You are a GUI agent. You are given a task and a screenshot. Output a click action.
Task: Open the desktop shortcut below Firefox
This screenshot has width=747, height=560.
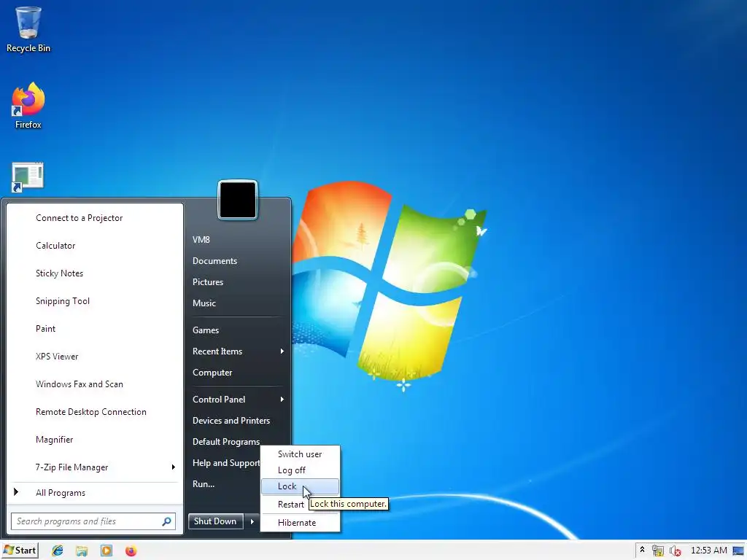[x=27, y=177]
